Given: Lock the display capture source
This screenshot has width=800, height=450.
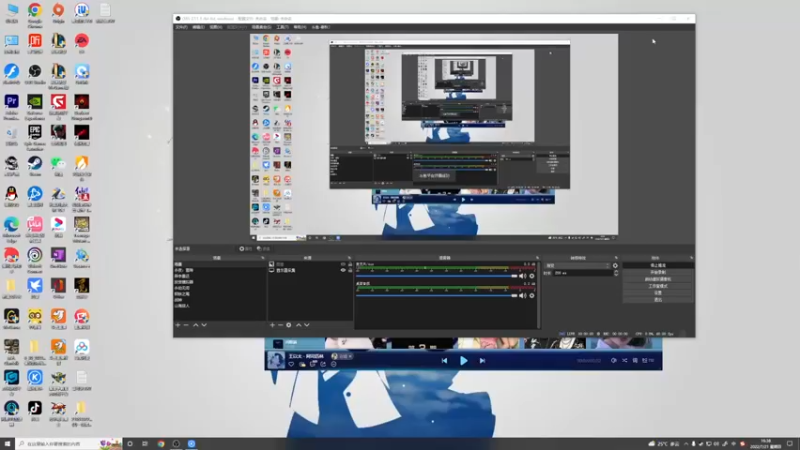Looking at the screenshot, I should pos(350,270).
